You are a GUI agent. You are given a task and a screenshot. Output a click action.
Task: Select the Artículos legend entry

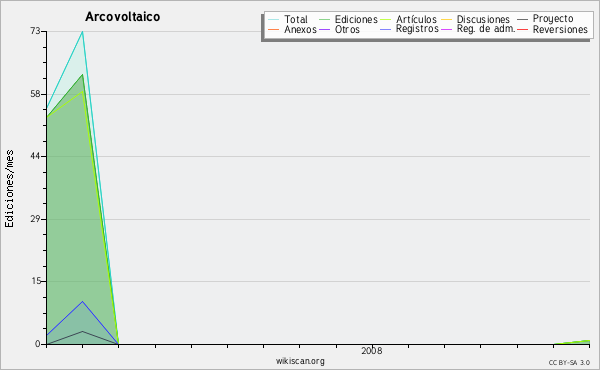[408, 19]
